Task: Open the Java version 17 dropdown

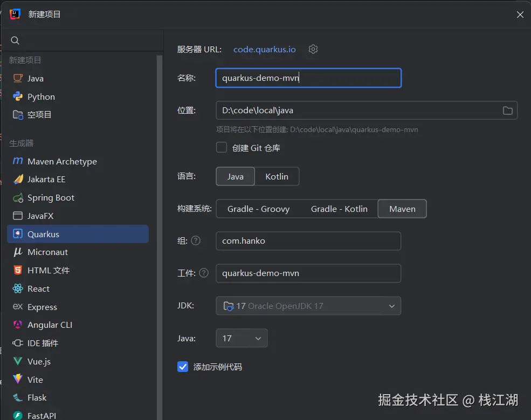Action: (242, 338)
